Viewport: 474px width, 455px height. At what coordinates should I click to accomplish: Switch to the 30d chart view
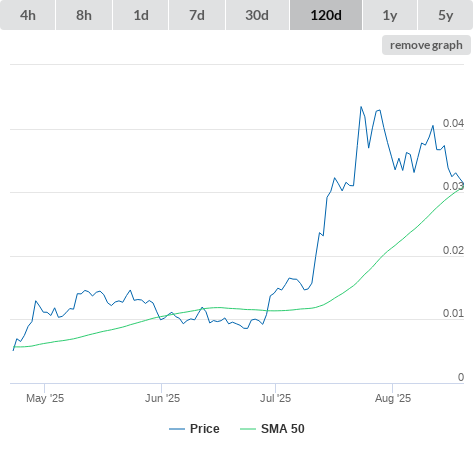pyautogui.click(x=257, y=15)
